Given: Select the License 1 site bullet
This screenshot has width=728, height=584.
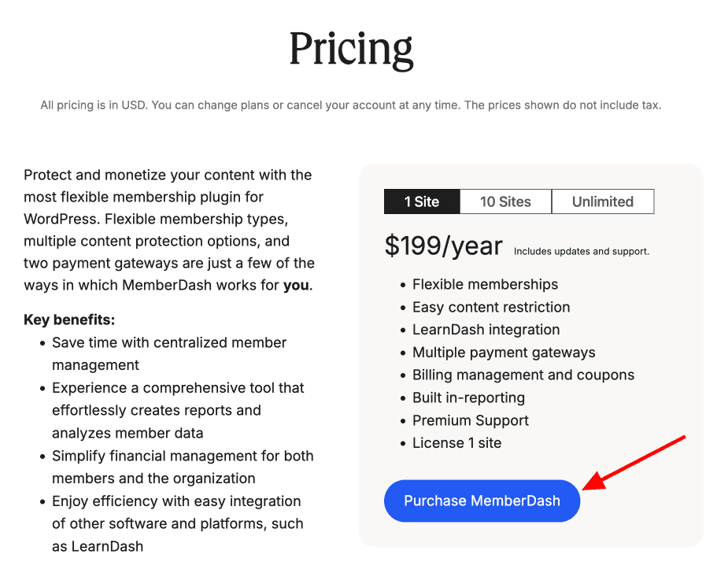Looking at the screenshot, I should click(456, 443).
